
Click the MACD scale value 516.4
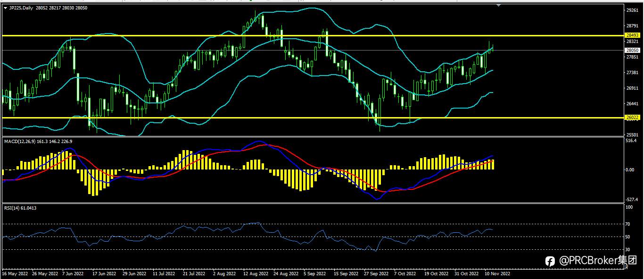[x=631, y=141]
